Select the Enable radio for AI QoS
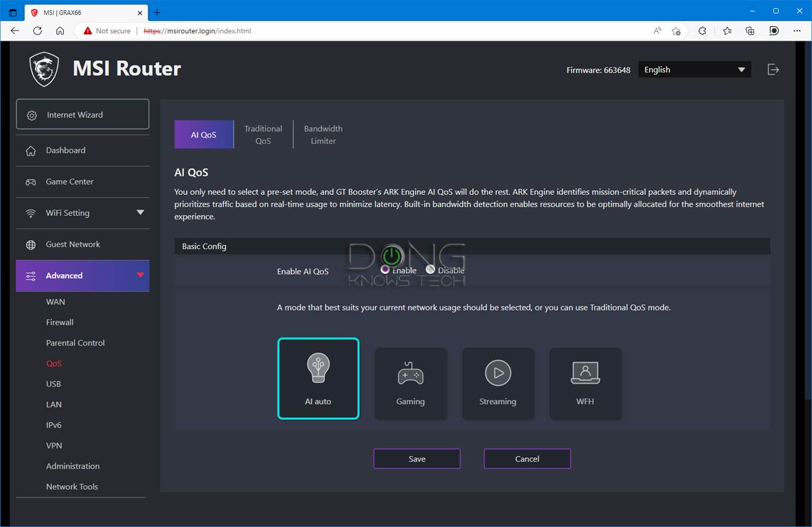 coord(385,270)
